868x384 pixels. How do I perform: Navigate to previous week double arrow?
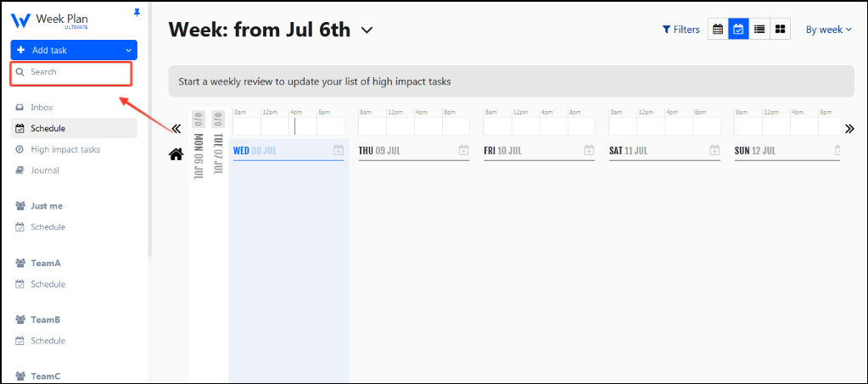176,129
